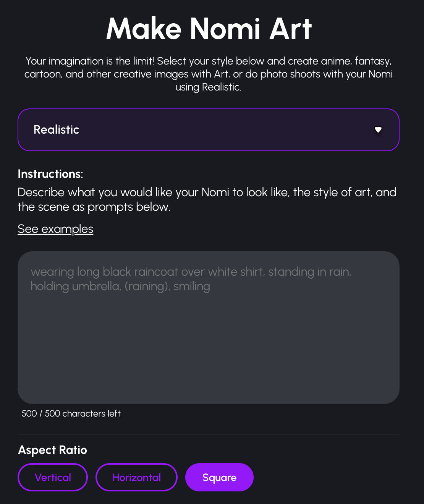Click the "Your imagination is the limit!" intro text
This screenshot has width=424, height=504.
tap(90, 61)
